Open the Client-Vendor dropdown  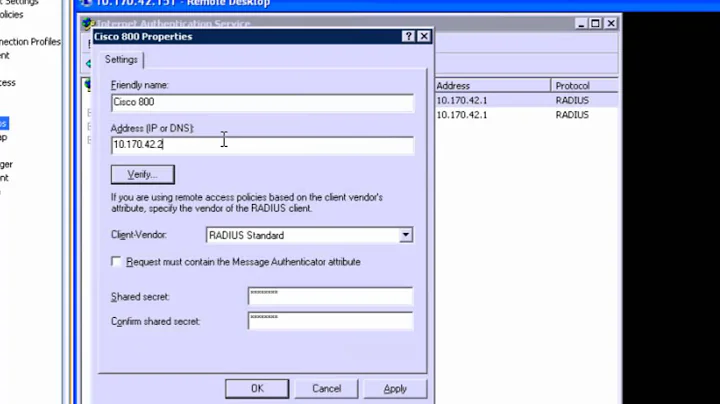pyautogui.click(x=405, y=235)
